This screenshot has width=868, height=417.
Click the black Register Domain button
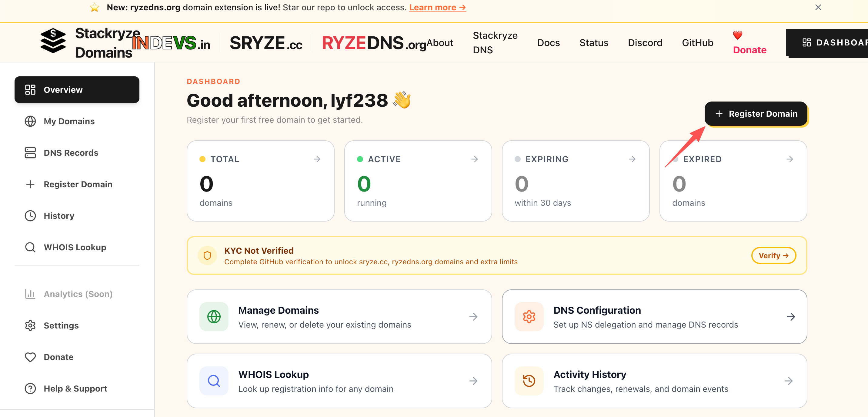click(756, 114)
